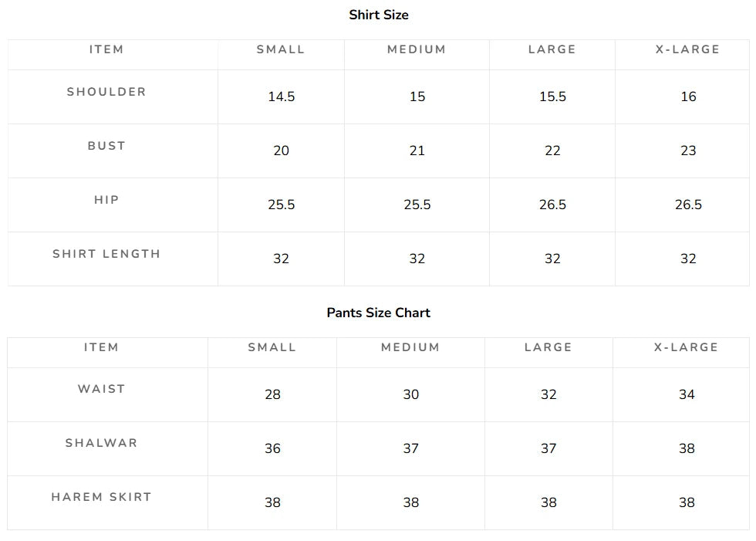Viewport: 756px width, 541px height.
Task: Click the BUST row label
Action: click(106, 146)
